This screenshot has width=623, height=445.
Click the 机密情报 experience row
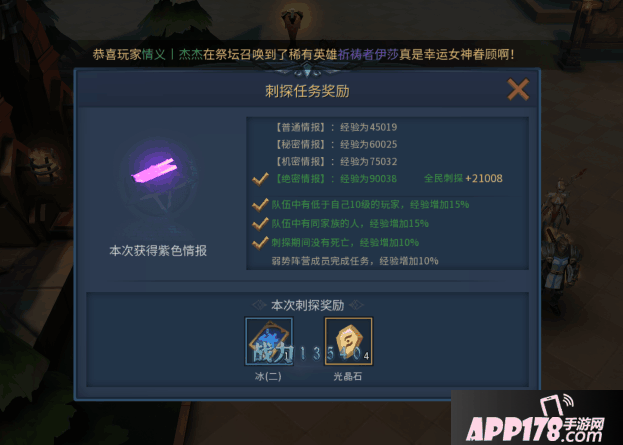[x=337, y=161]
